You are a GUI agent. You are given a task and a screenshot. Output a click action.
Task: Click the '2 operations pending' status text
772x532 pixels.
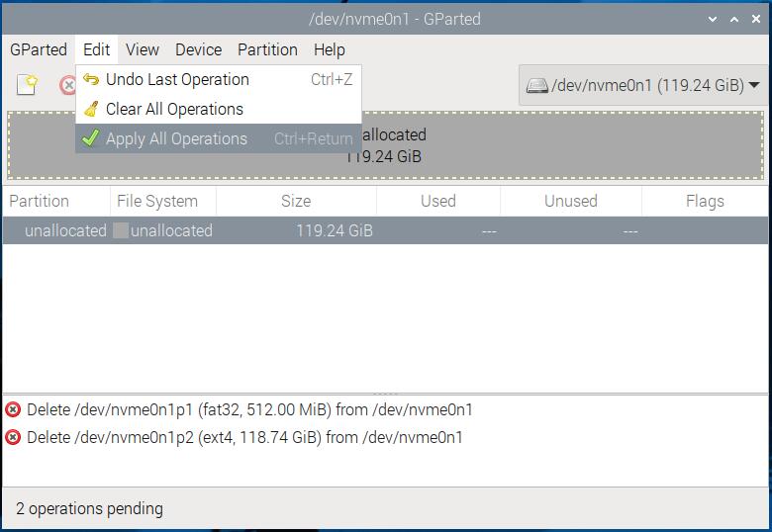click(x=89, y=508)
